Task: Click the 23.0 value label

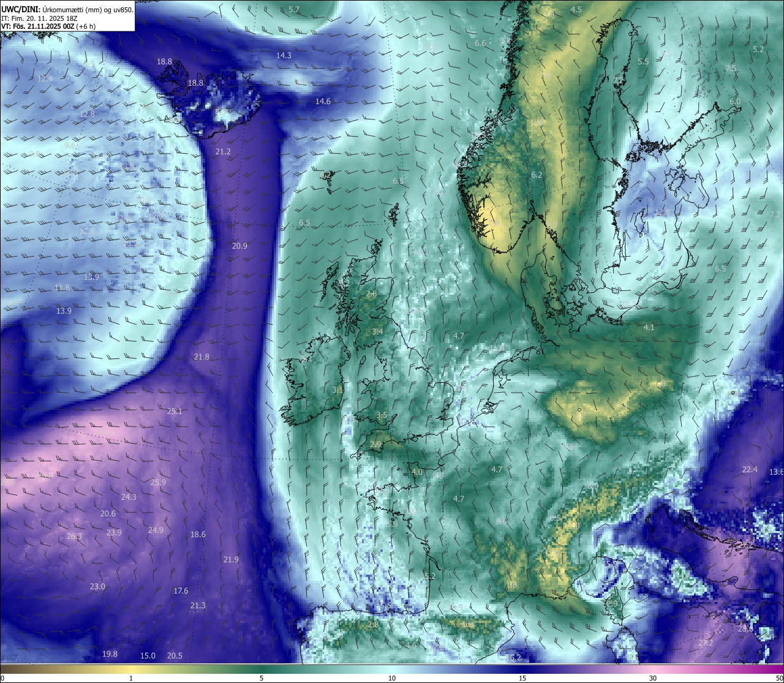Action: tap(97, 586)
